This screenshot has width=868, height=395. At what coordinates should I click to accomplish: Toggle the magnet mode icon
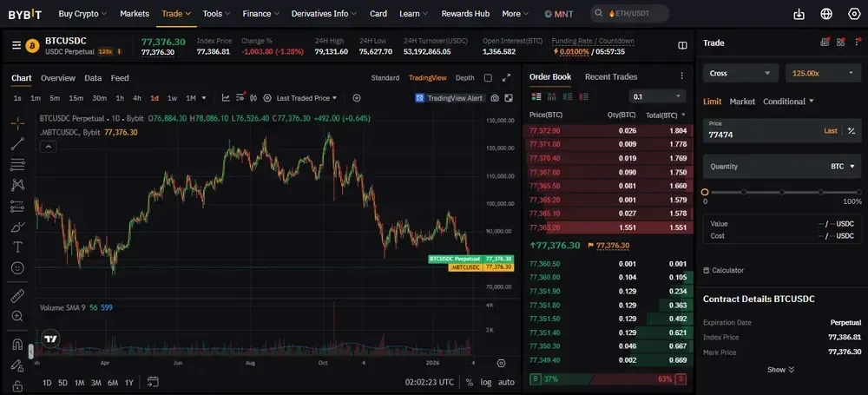coord(17,345)
